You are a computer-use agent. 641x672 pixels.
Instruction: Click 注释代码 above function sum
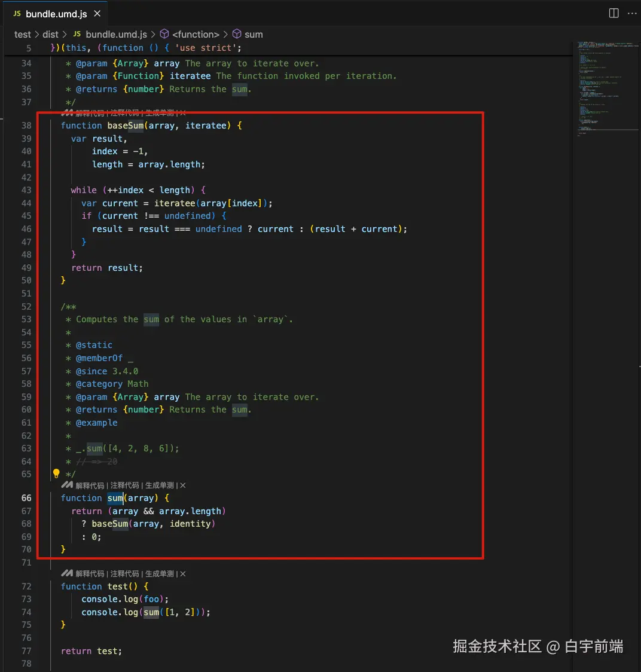point(125,485)
